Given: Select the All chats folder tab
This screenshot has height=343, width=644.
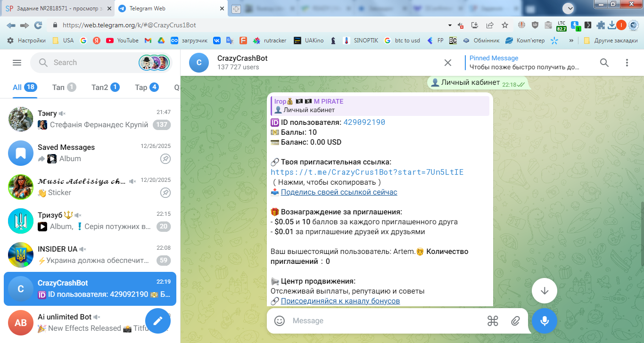Looking at the screenshot, I should pos(25,87).
